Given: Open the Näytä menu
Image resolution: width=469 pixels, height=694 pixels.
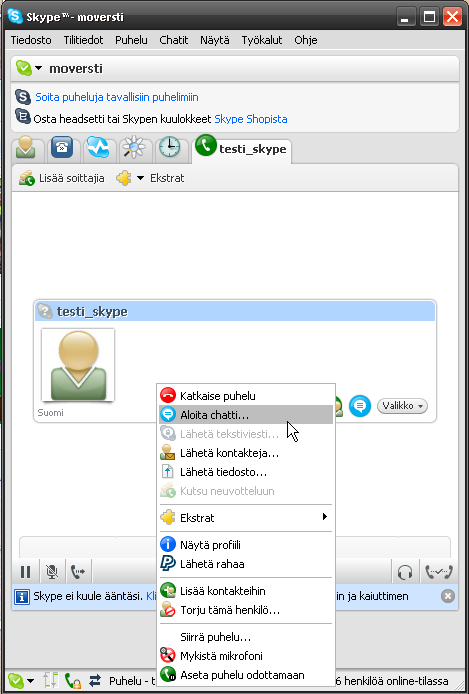Looking at the screenshot, I should pyautogui.click(x=215, y=40).
